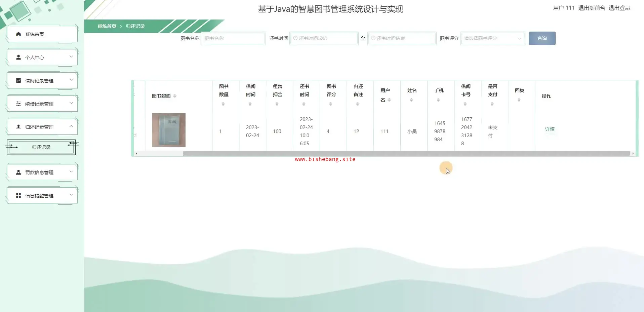644x312 pixels.
Task: Expand the 信息提醒管理 menu chevron
Action: pyautogui.click(x=71, y=195)
